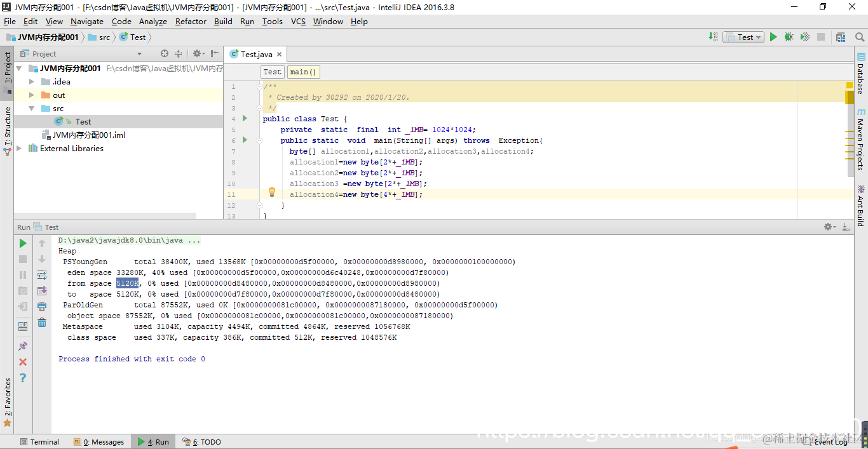Viewport: 868px width, 449px height.
Task: Hide the Run tool window
Action: click(x=846, y=227)
